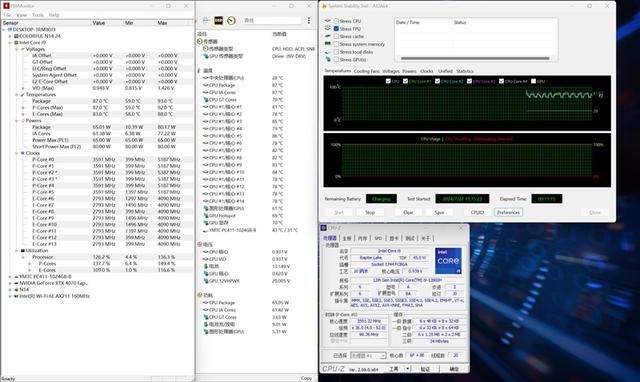Viewport: 640px width, 382px height.
Task: Expand the NVIDIA GeForce RTX 4070 Laptop node
Action: click(10, 283)
